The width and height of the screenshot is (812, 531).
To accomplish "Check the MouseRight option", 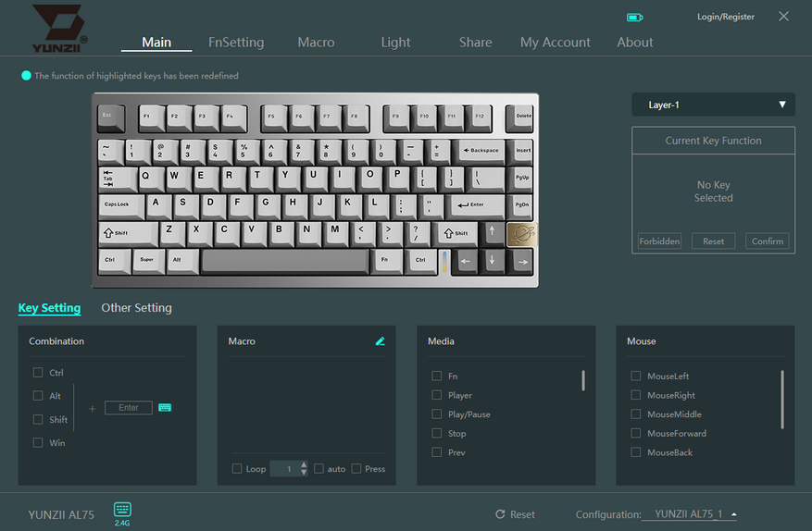I will (x=636, y=395).
